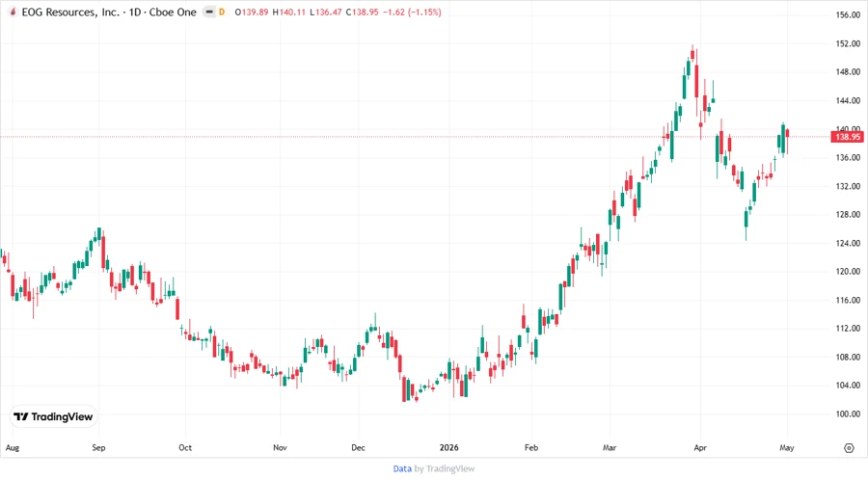Click the Sep time axis label
Screen dimensions: 868x480
tap(98, 448)
